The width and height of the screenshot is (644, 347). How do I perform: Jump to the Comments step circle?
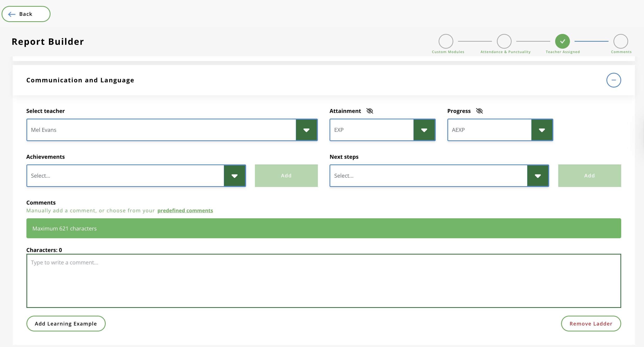(620, 41)
